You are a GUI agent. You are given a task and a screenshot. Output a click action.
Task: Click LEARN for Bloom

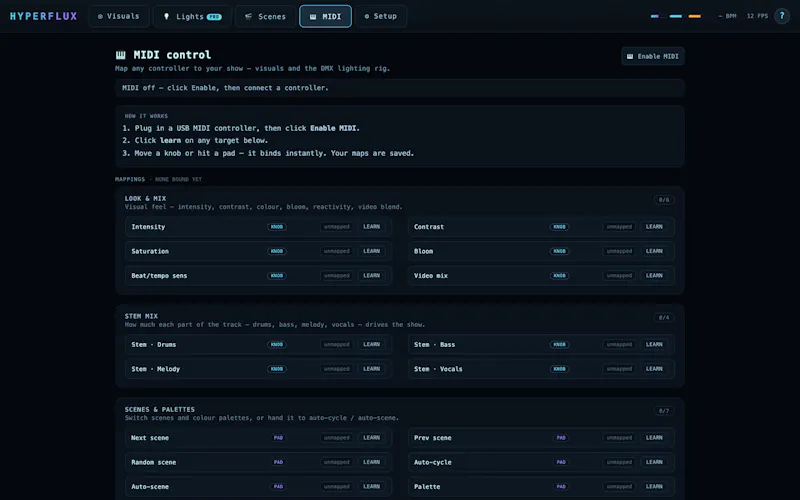coord(654,251)
